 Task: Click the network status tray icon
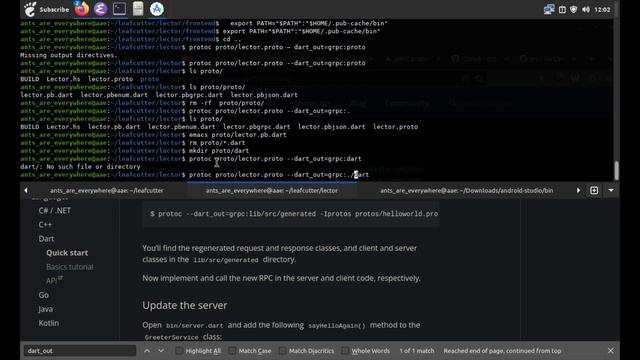tap(549, 9)
